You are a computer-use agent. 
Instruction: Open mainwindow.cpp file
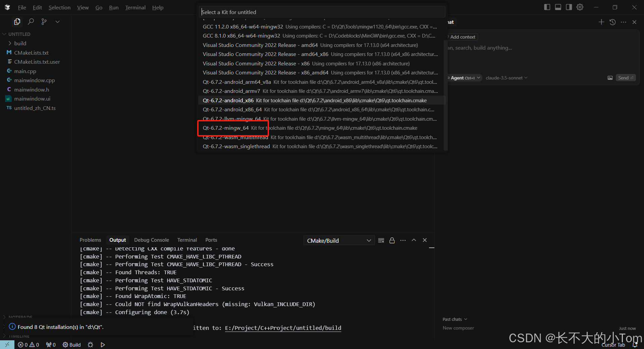click(x=36, y=80)
